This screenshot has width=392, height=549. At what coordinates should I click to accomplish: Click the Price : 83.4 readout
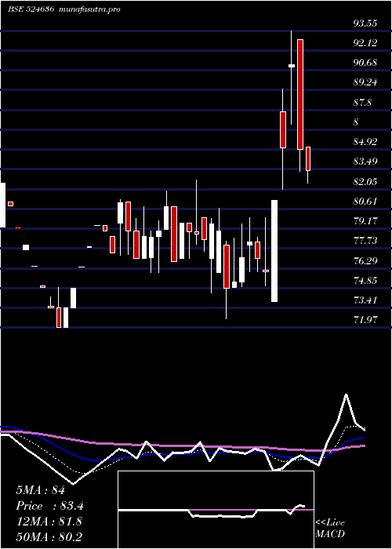[x=49, y=506]
